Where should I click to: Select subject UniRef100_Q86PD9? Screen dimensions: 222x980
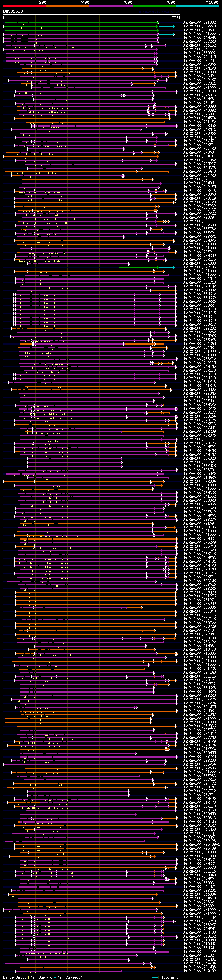point(199,604)
